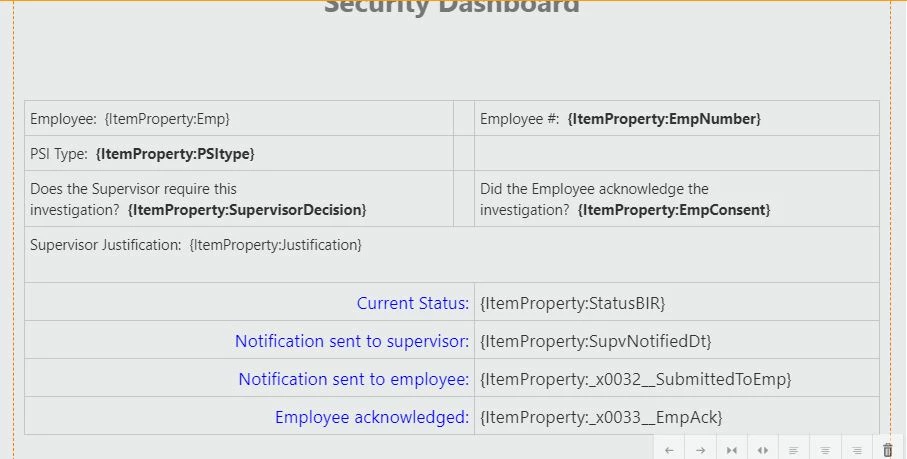Click the Supervisor Justification cell text
Screen dimensions: 907x459
click(x=196, y=245)
